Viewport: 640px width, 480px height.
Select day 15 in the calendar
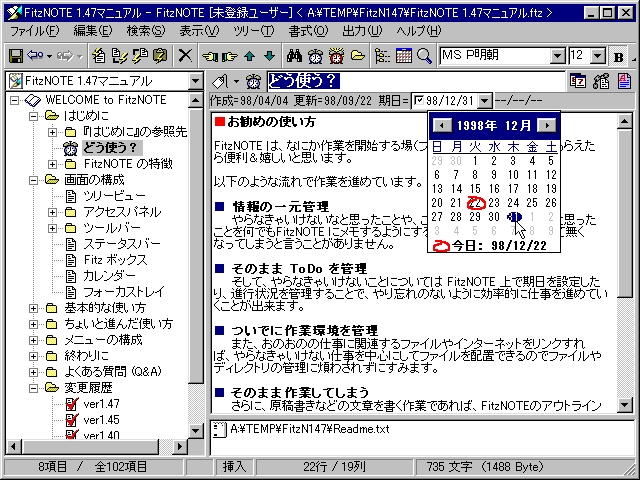pos(475,189)
